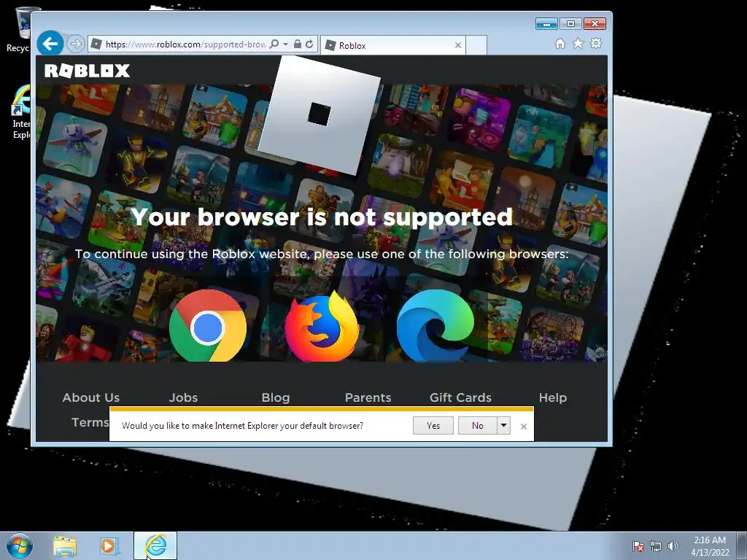Click the 'Would you like to make Internet Explorer' message

(x=242, y=426)
